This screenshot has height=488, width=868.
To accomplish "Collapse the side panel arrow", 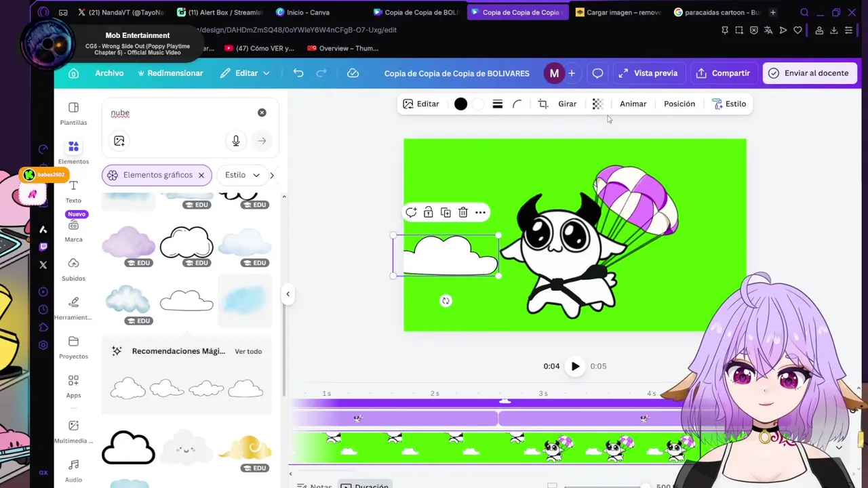I will click(288, 294).
